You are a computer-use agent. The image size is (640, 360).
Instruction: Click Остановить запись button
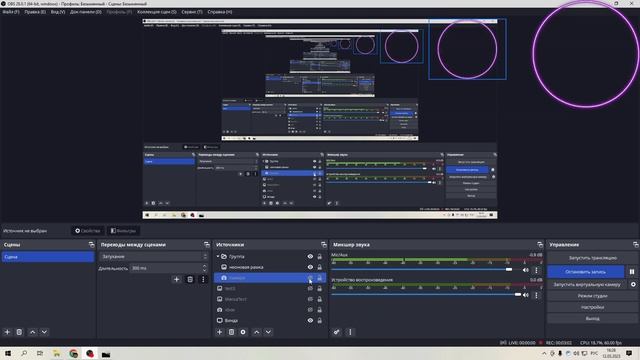(x=586, y=271)
